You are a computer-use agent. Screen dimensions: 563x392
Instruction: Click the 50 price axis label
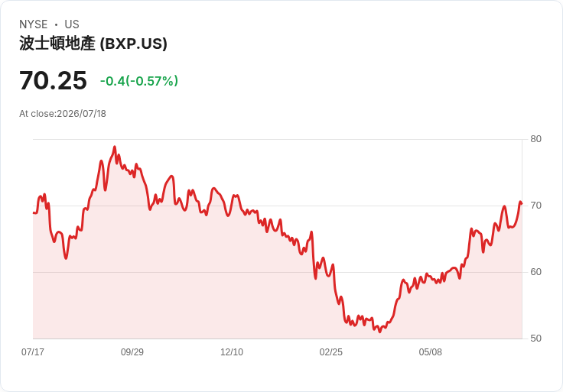coord(535,339)
